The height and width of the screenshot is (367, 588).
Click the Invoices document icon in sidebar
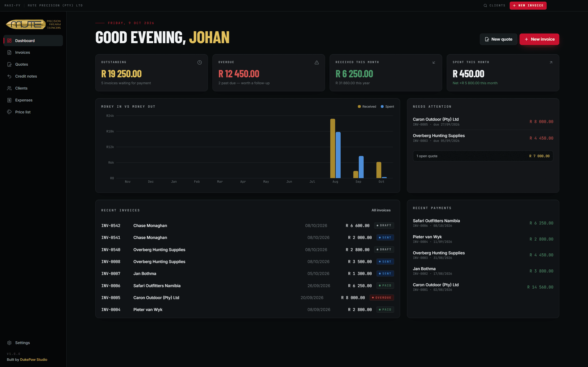point(9,52)
